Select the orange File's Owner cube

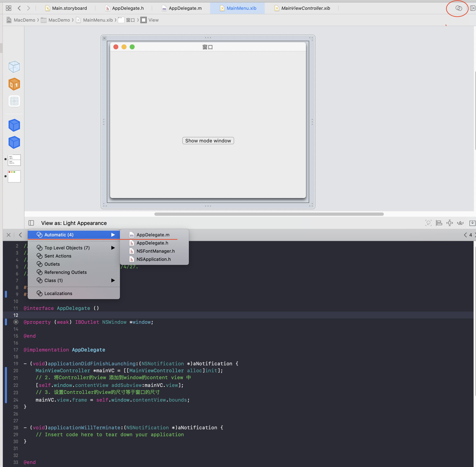[x=14, y=84]
